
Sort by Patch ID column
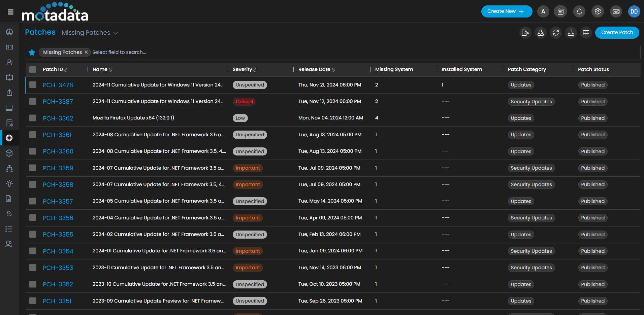point(55,69)
